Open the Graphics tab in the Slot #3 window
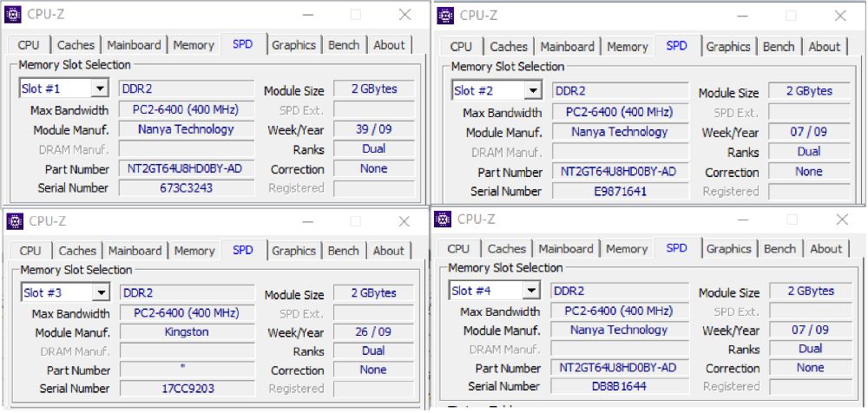Image resolution: width=868 pixels, height=413 pixels. point(294,251)
